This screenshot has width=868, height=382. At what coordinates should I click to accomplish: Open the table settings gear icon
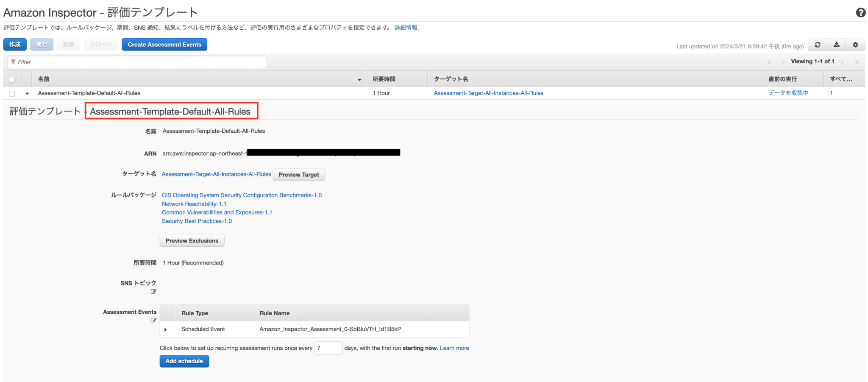tap(855, 45)
